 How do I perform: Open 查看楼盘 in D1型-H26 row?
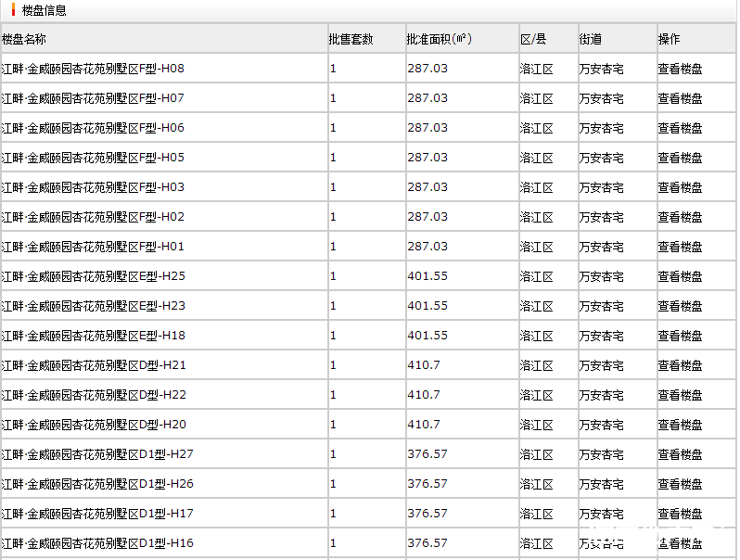tap(680, 485)
